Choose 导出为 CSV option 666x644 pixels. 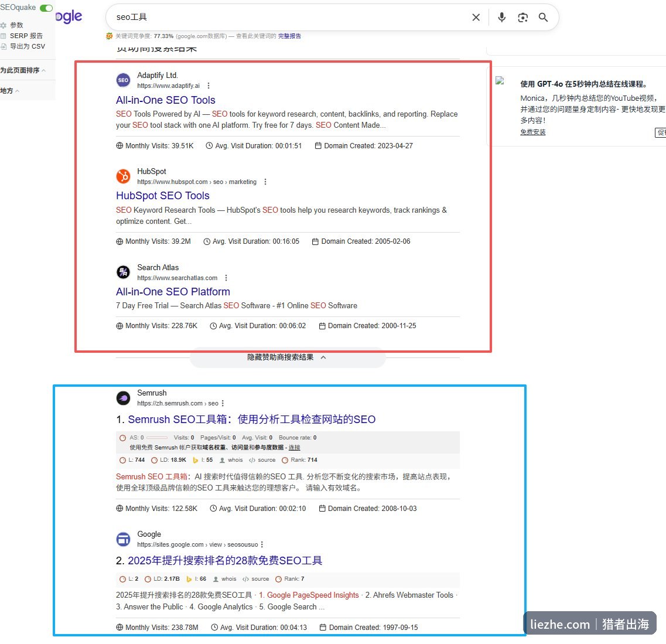coord(27,46)
